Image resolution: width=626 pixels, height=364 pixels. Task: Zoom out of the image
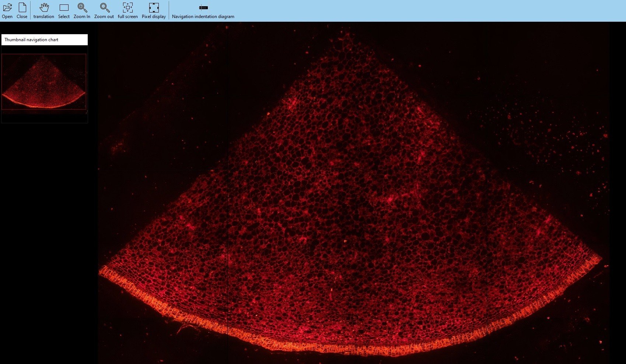click(104, 10)
